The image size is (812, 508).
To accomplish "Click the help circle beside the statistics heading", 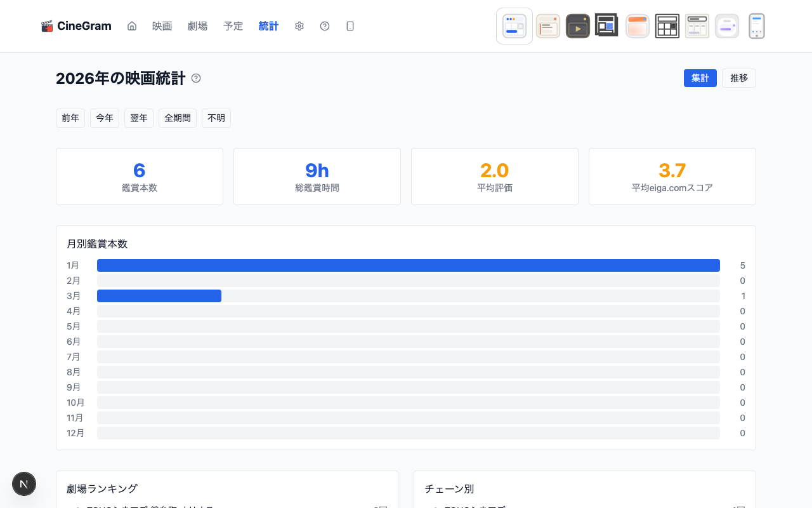I will click(196, 78).
